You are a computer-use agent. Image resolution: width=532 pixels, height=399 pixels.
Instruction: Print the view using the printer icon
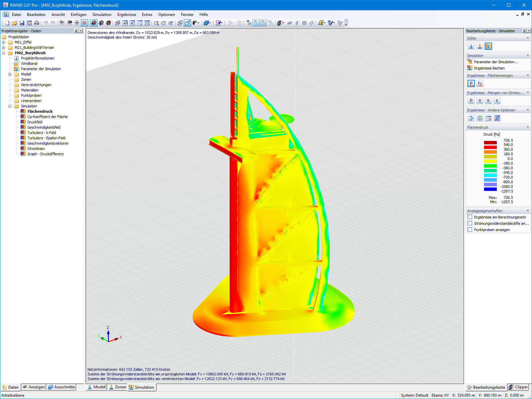click(x=37, y=23)
